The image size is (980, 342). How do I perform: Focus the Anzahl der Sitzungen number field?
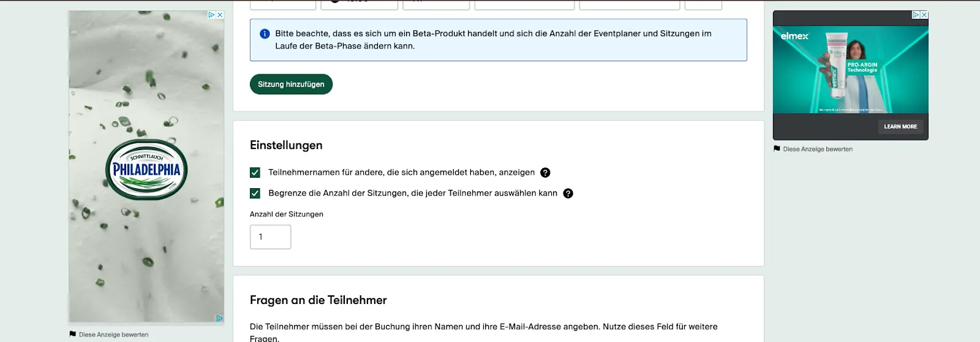click(x=271, y=237)
